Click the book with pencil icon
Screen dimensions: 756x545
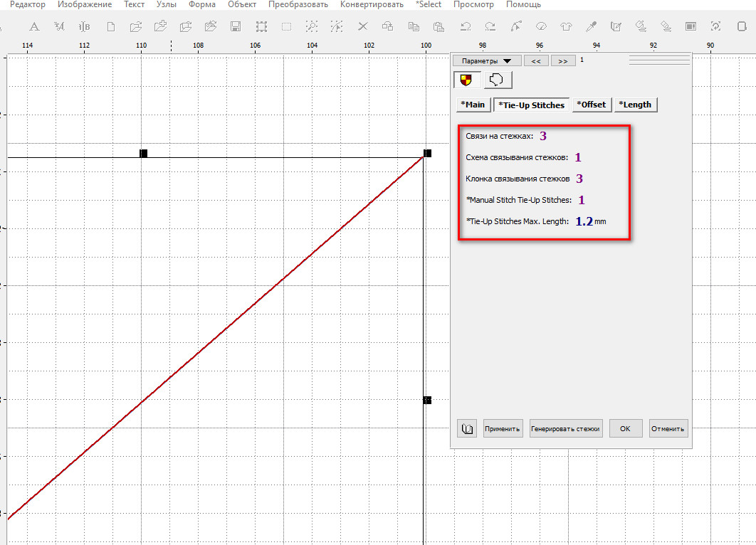click(x=616, y=26)
